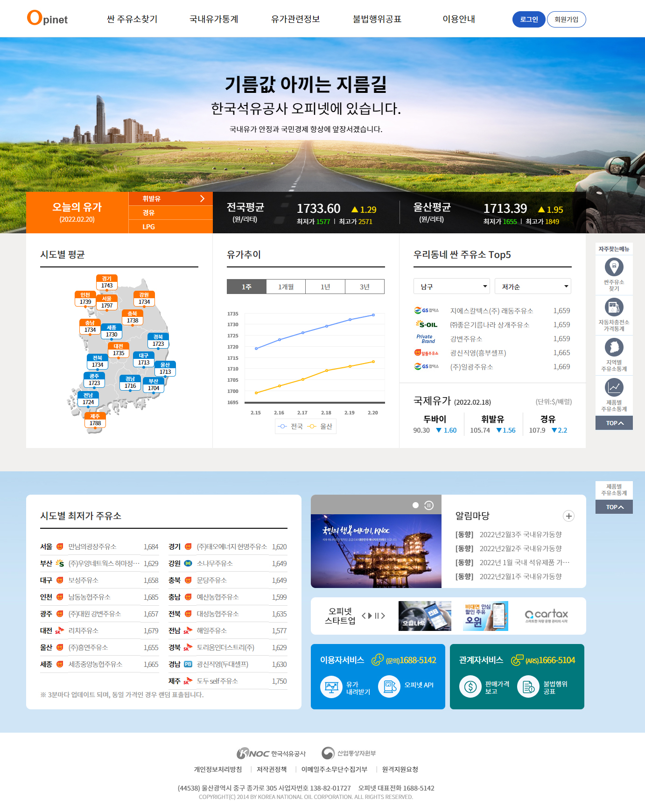Open 지에스칼텍스(주) 래동주유소 in the Top5 list

point(492,311)
